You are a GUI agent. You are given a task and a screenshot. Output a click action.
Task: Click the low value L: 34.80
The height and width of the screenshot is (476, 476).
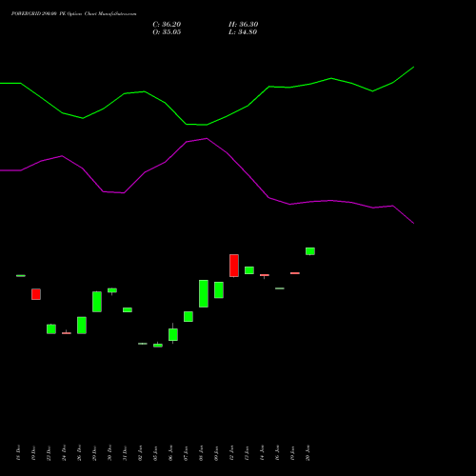(243, 32)
